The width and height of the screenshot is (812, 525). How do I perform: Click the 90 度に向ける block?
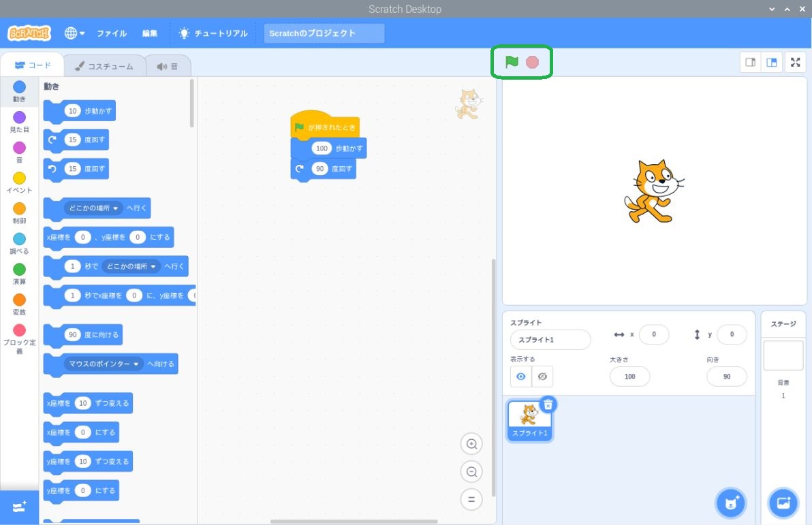point(83,335)
